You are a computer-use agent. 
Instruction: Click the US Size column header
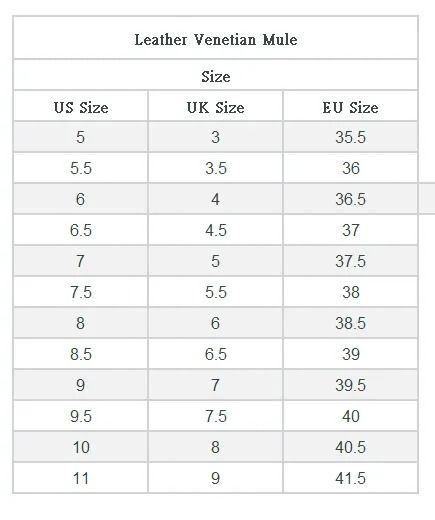tap(81, 106)
